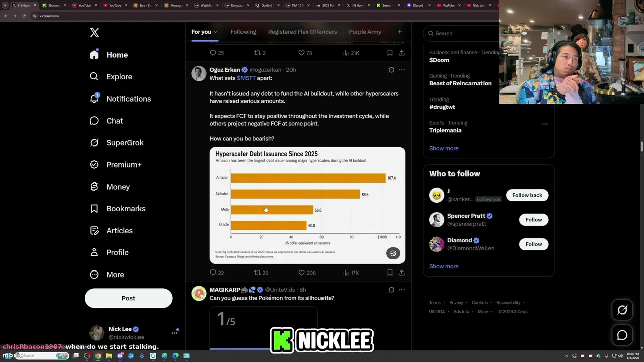Switch to the Purple Army tab

coord(365,32)
